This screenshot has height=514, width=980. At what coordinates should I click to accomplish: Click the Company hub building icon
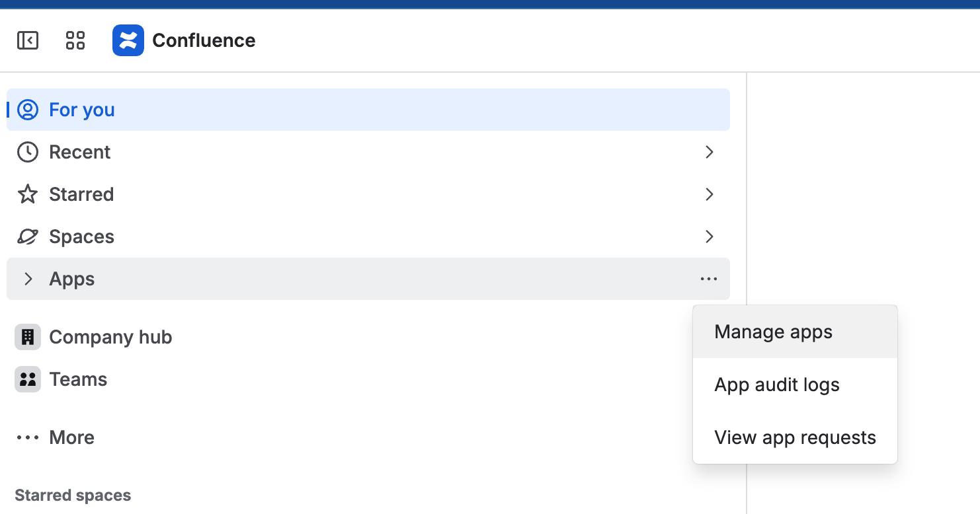tap(28, 337)
